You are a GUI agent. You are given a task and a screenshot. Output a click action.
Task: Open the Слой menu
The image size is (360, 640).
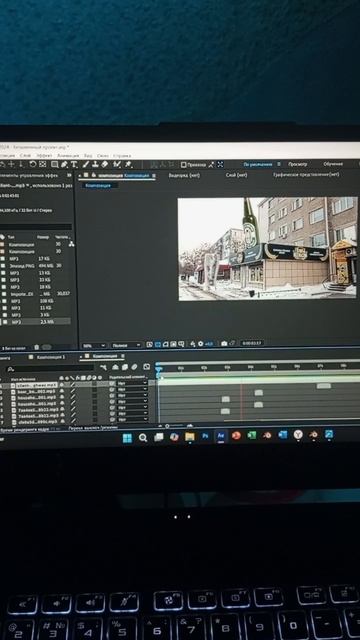coord(25,156)
